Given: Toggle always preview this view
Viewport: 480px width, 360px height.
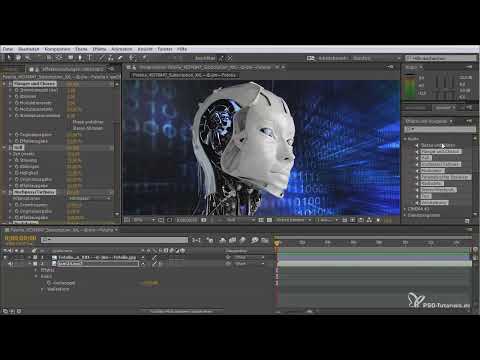Looking at the screenshot, I should click(x=127, y=220).
